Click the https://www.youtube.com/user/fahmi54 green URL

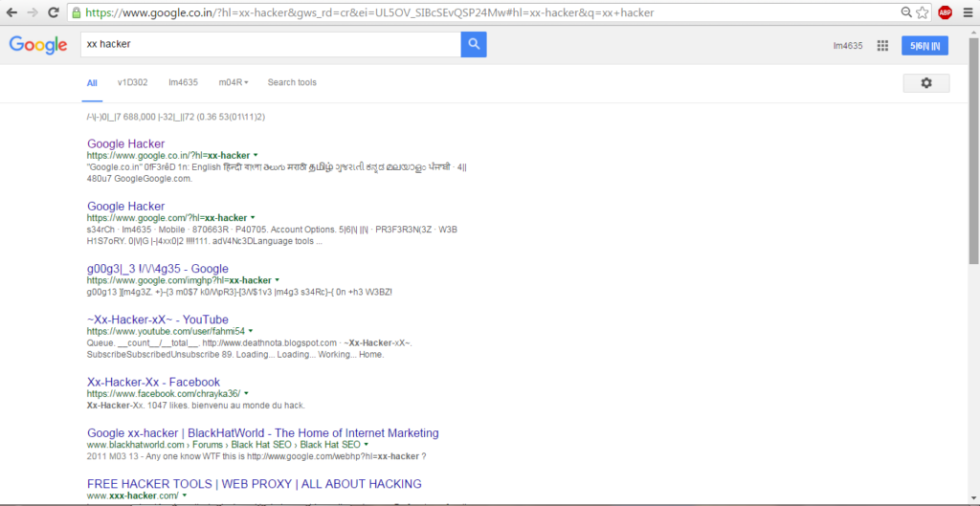pyautogui.click(x=166, y=331)
